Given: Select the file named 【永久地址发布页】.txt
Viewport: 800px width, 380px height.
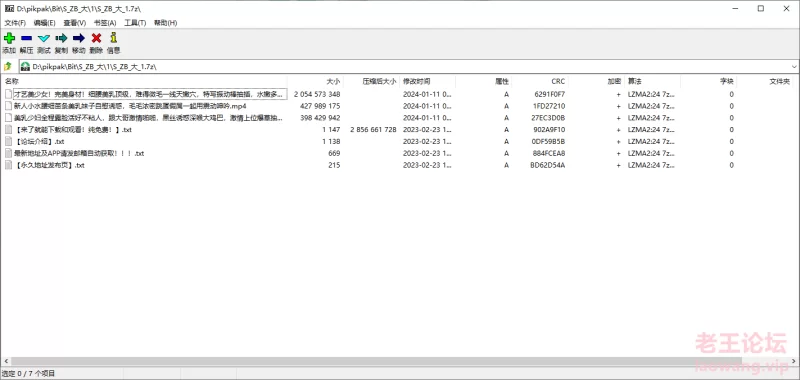Looking at the screenshot, I should click(x=49, y=165).
